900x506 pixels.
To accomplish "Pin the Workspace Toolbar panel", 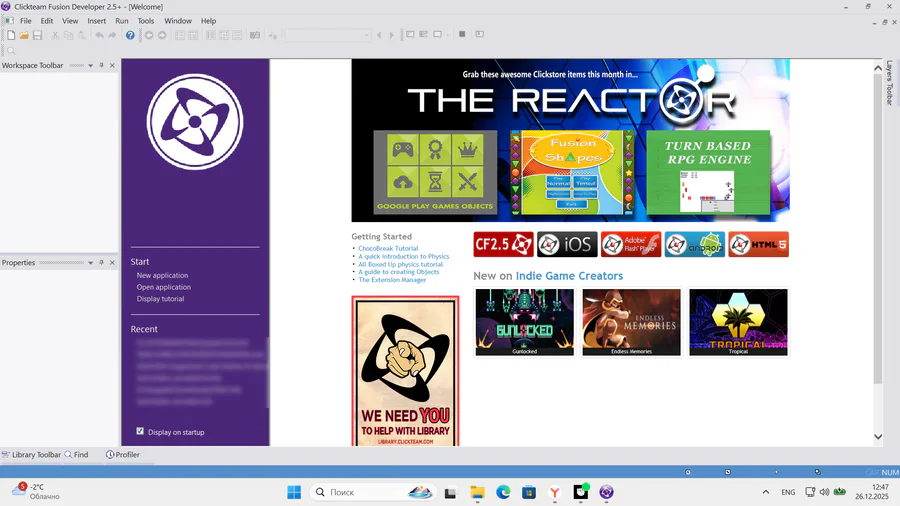I will point(102,65).
